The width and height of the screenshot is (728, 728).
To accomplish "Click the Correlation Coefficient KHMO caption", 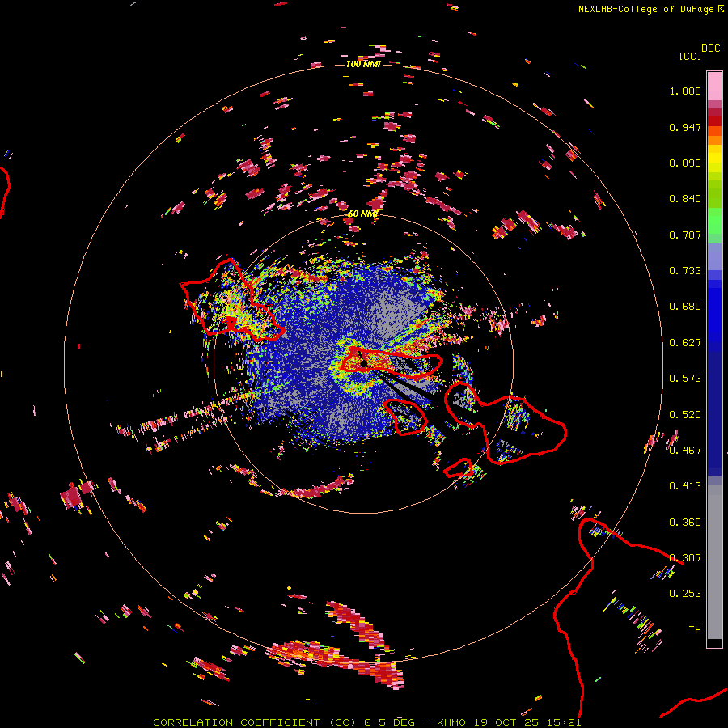I will tap(367, 722).
